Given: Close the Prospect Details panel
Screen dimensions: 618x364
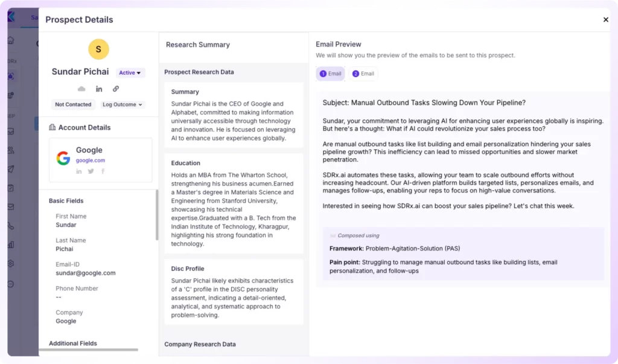Looking at the screenshot, I should (x=605, y=20).
